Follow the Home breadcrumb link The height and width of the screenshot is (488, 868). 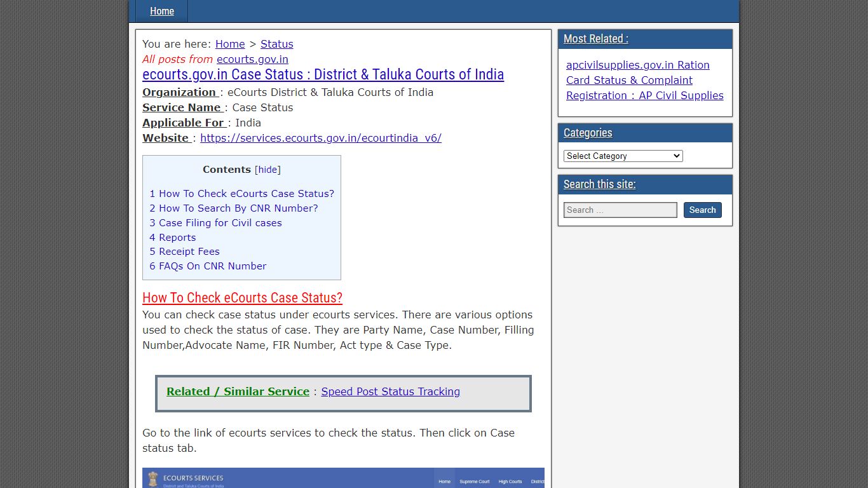[x=230, y=44]
